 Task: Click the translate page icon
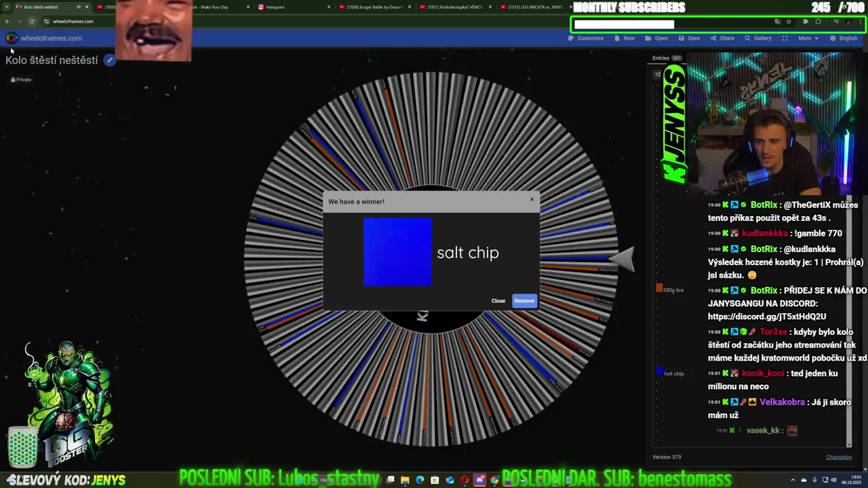[x=777, y=22]
